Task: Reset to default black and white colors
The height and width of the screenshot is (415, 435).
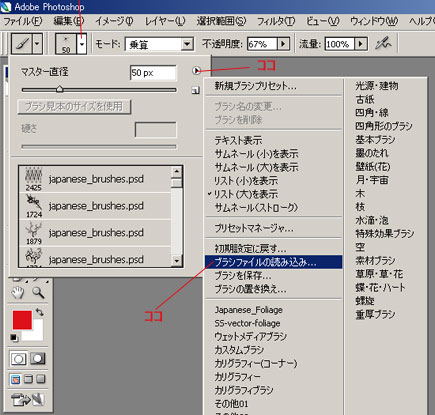Action: click(14, 338)
